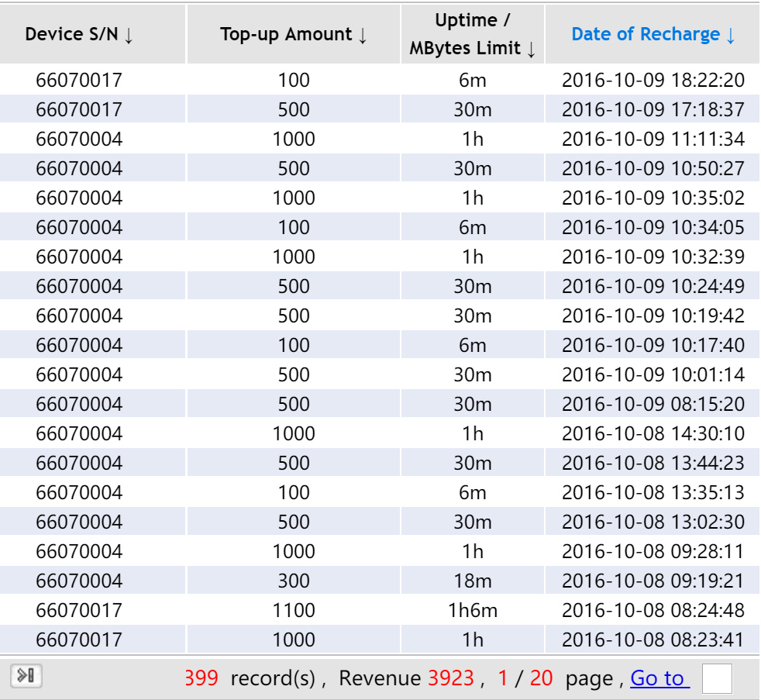Click the revenue value 3923

(x=451, y=678)
